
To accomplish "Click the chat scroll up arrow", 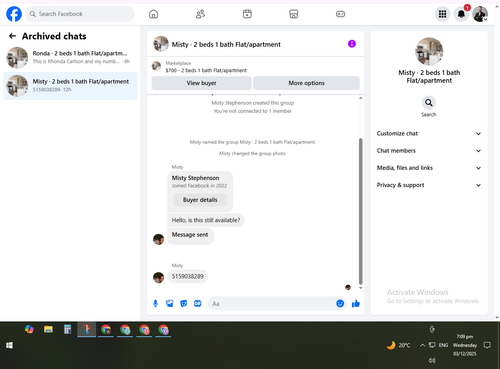I will click(360, 98).
